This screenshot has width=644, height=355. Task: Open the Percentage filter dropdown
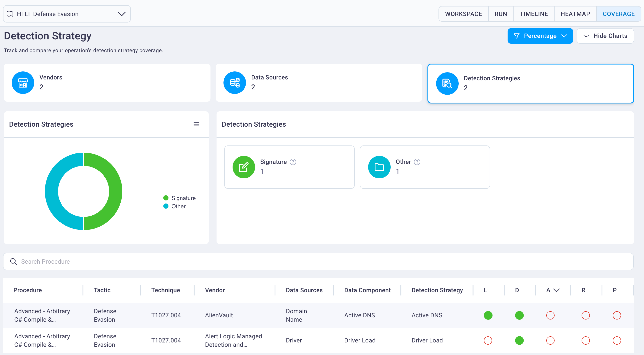pyautogui.click(x=540, y=36)
